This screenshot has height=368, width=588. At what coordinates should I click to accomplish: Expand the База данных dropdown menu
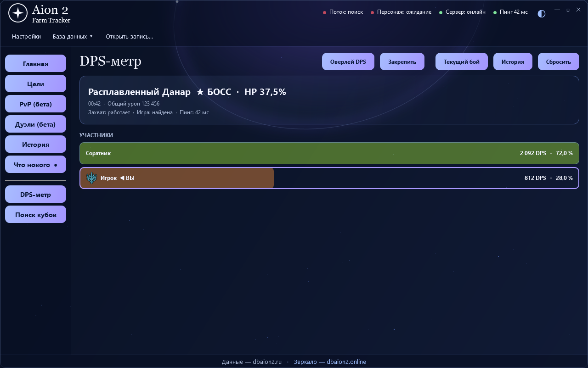[x=73, y=37]
